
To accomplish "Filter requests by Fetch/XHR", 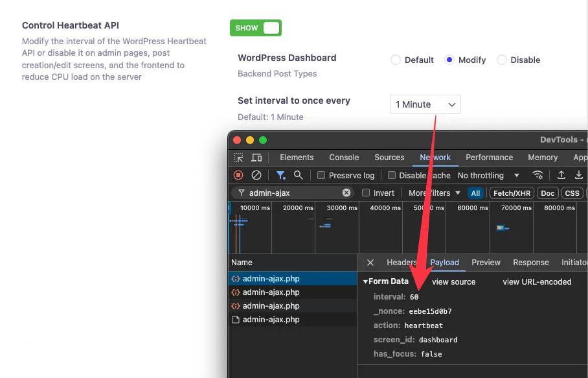I will pos(512,193).
